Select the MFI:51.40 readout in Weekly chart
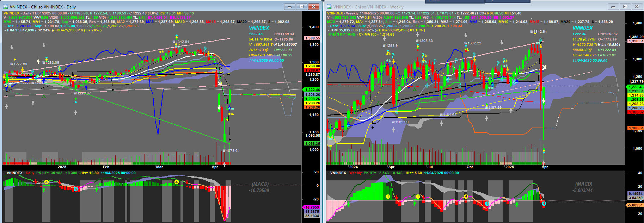 tap(513, 13)
